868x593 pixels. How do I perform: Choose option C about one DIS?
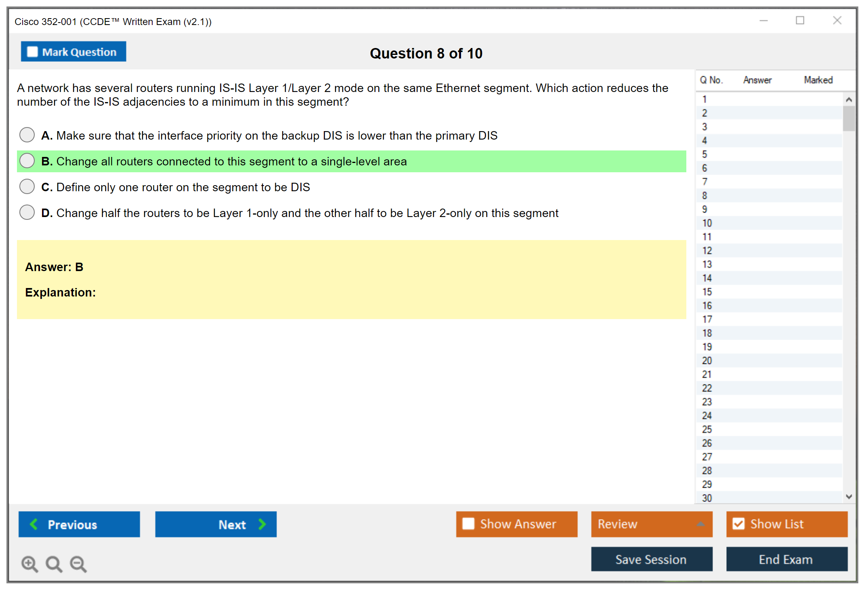(x=27, y=186)
